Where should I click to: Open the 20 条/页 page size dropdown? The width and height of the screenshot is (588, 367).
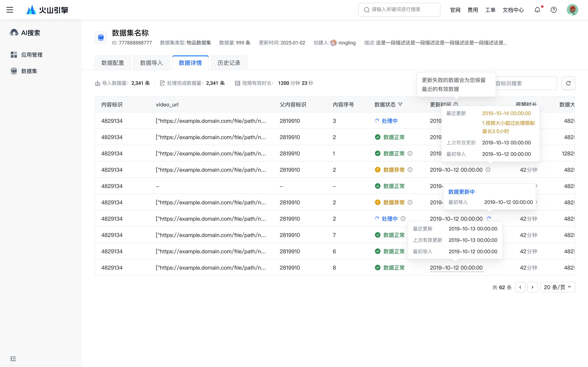coord(557,287)
